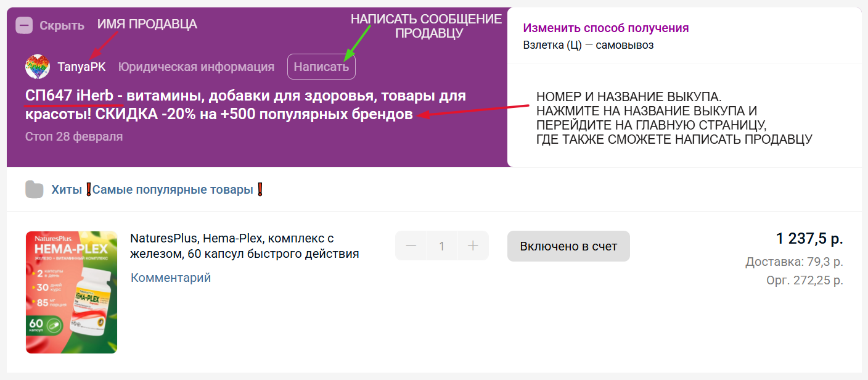Click the Hema-Plex product thumbnail image
The height and width of the screenshot is (380, 868).
72,292
